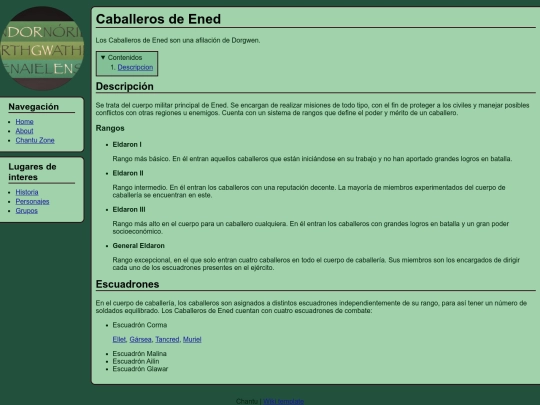Open the Historia link
Viewport: 540px width, 405px height.
(x=27, y=192)
